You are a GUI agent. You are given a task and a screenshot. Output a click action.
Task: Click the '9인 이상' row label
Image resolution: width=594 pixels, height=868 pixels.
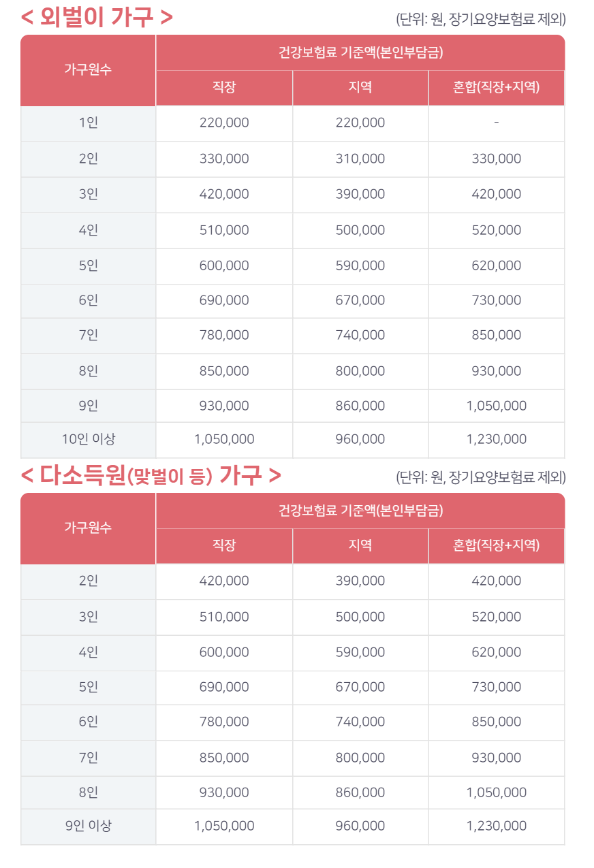88,826
